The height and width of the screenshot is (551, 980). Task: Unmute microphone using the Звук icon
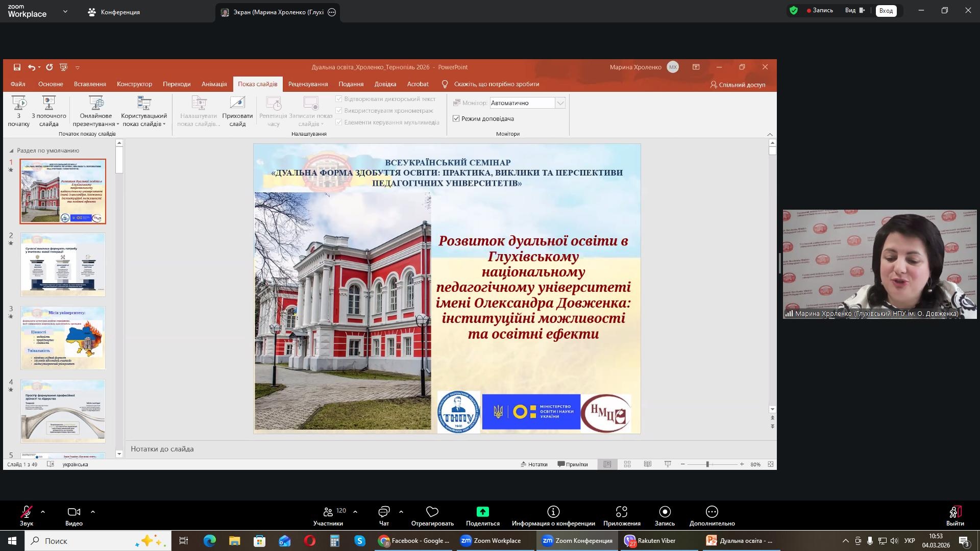[27, 512]
